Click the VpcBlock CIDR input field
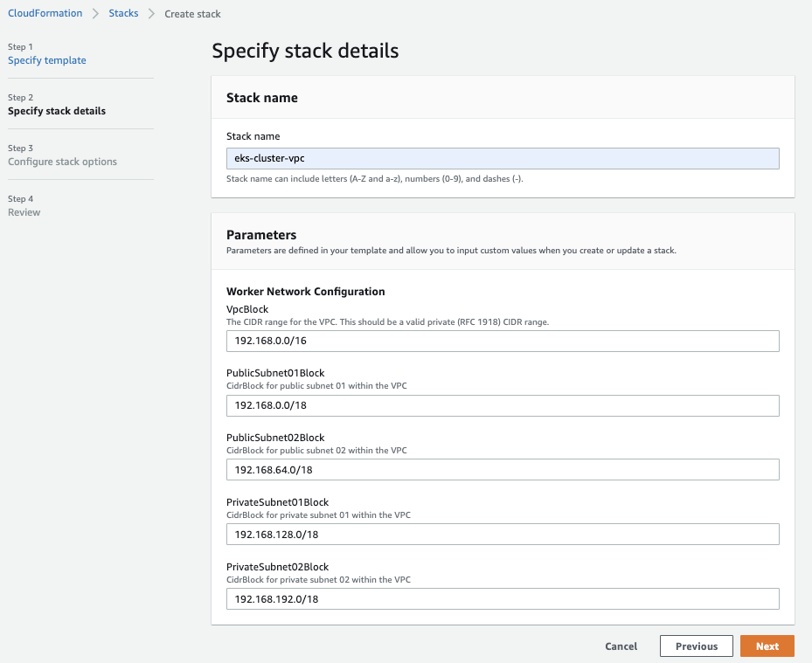812x663 pixels. click(503, 341)
